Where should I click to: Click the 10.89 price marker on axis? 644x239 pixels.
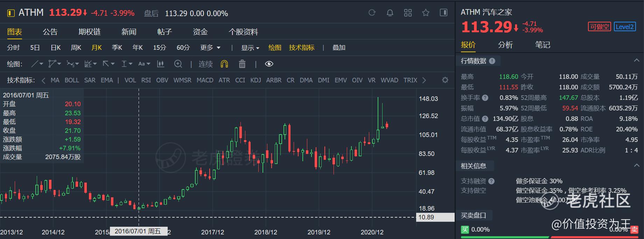(435, 217)
